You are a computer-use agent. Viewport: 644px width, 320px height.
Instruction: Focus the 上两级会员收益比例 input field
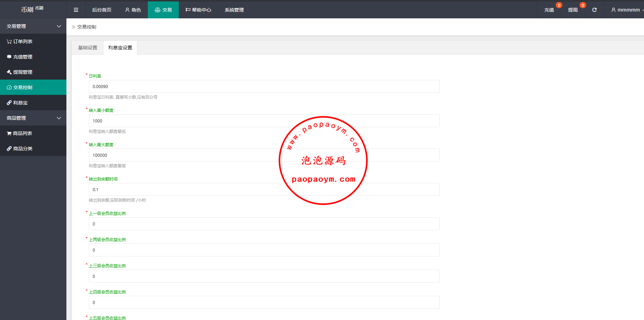click(x=264, y=250)
